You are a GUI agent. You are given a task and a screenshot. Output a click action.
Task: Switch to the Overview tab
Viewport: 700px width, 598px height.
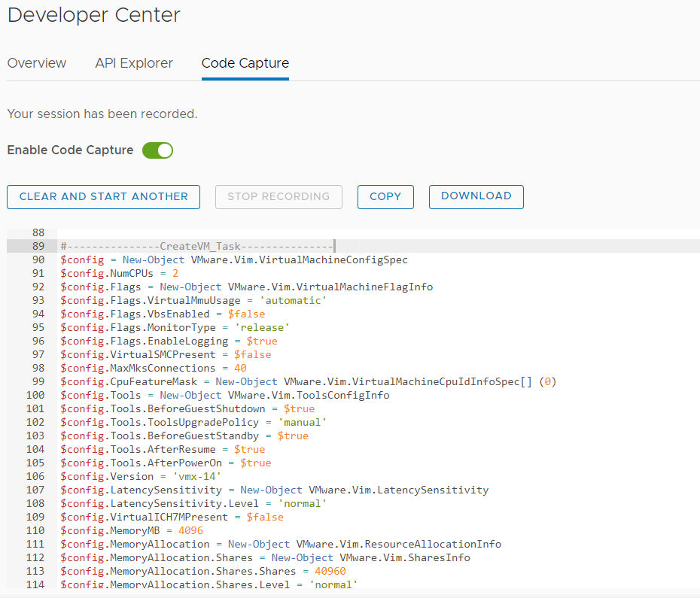37,63
